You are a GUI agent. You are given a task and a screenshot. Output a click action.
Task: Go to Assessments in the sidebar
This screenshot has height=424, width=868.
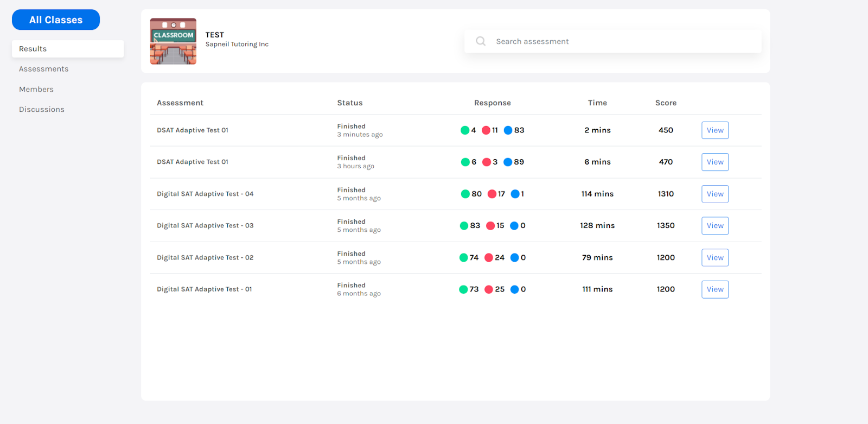[44, 69]
